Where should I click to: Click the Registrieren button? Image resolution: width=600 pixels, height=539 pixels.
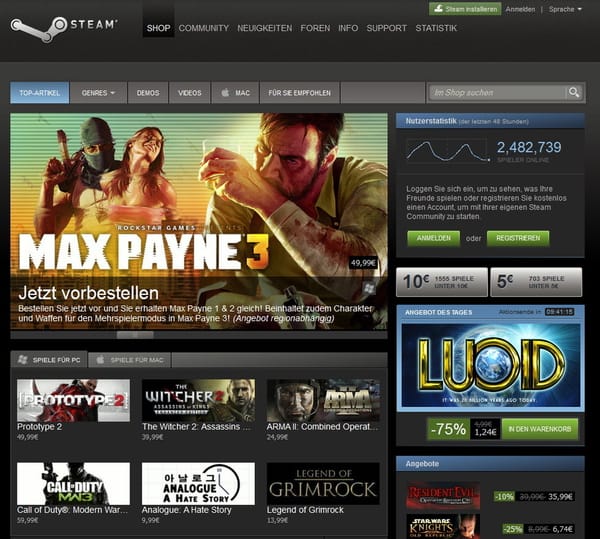518,238
